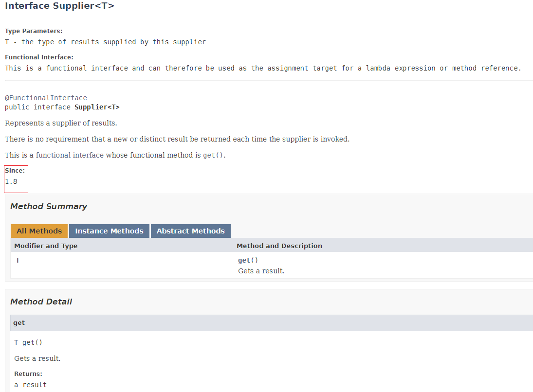The image size is (533, 392).
Task: Open the Abstract Methods tab
Action: pos(191,231)
